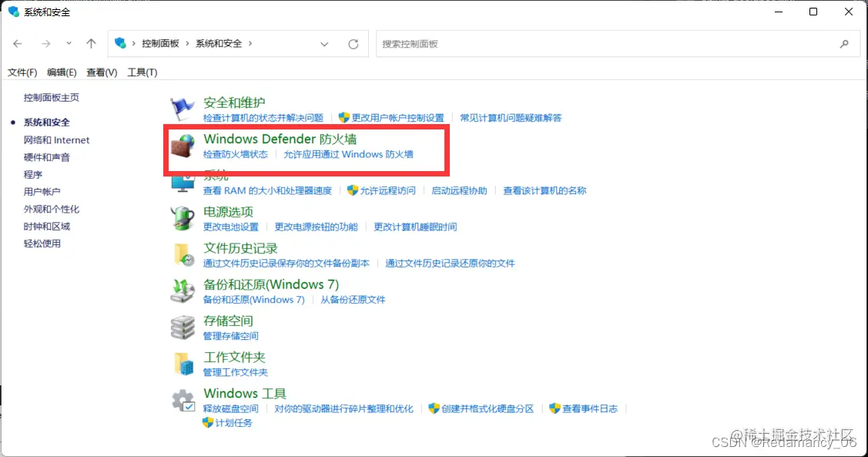Click 检查计算机的状态并解决问题 link
The height and width of the screenshot is (457, 868).
pos(263,118)
